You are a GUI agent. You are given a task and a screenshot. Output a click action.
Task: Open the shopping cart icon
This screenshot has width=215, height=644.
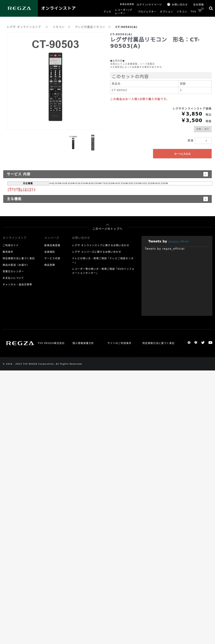click(x=200, y=11)
